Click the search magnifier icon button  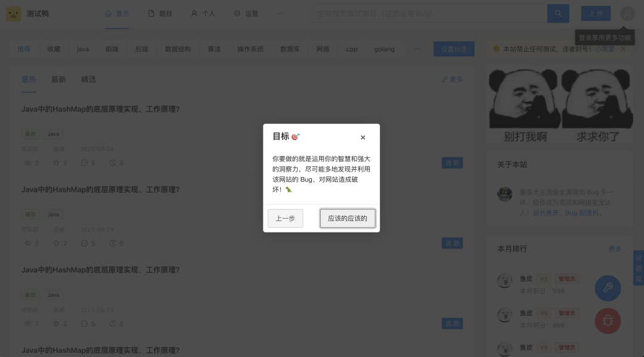558,13
